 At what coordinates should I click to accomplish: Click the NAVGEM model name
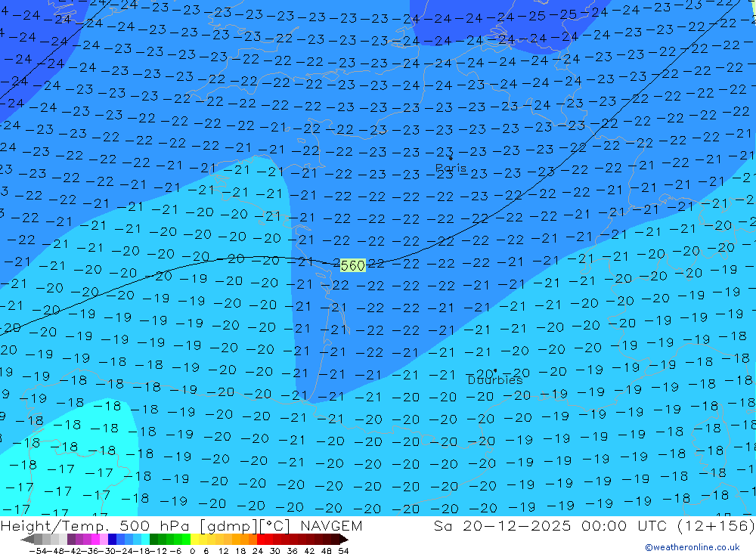coord(331,525)
